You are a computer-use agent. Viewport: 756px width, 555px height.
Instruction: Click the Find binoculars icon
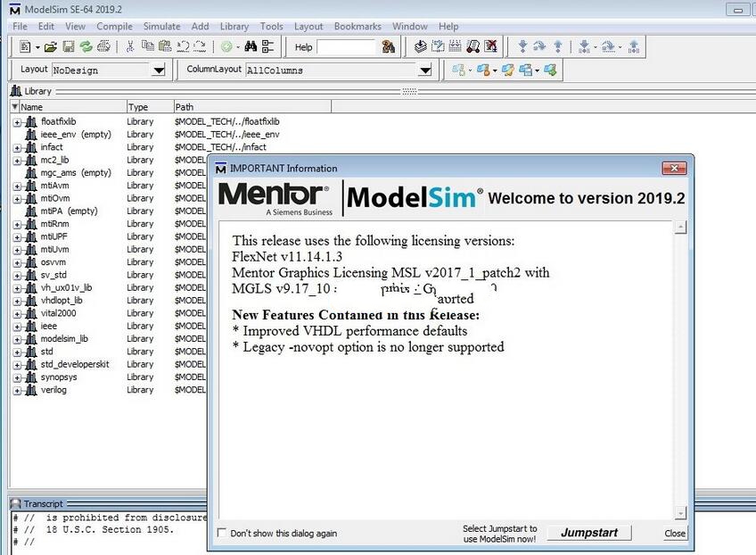point(251,46)
